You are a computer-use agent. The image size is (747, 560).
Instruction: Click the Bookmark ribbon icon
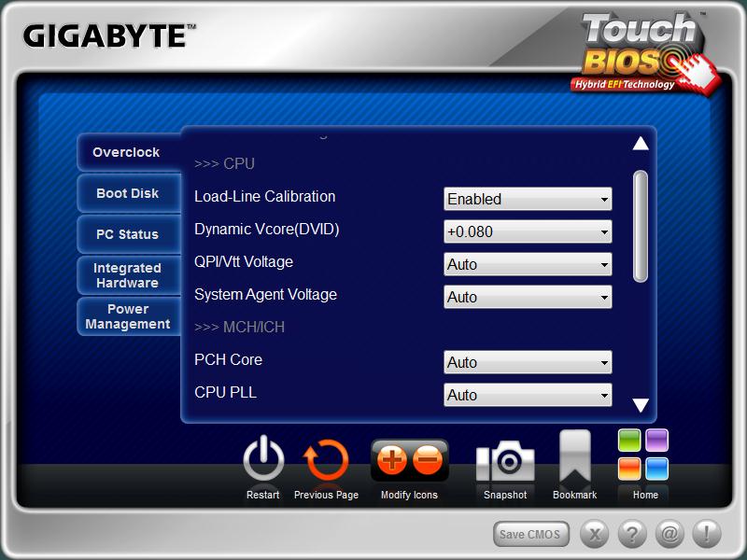point(574,459)
